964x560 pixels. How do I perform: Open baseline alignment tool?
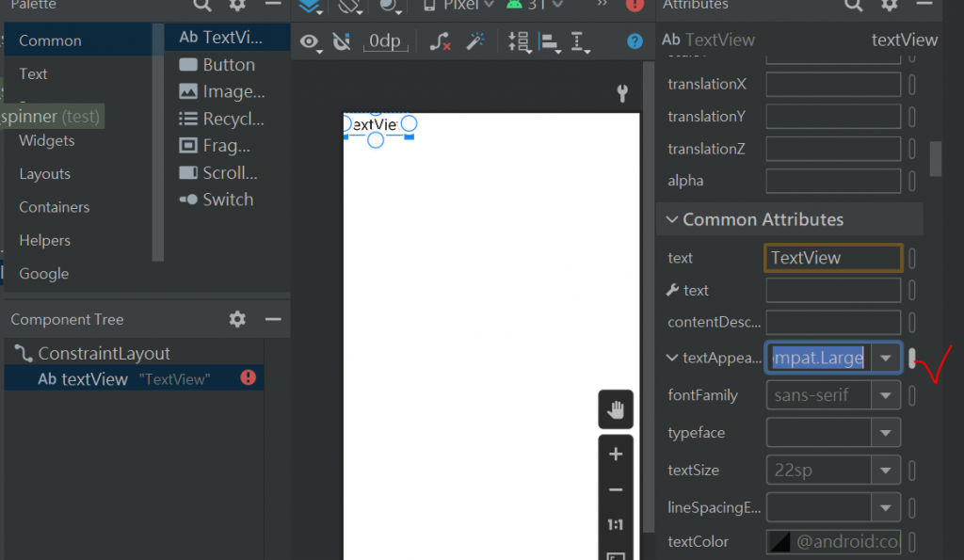click(579, 42)
